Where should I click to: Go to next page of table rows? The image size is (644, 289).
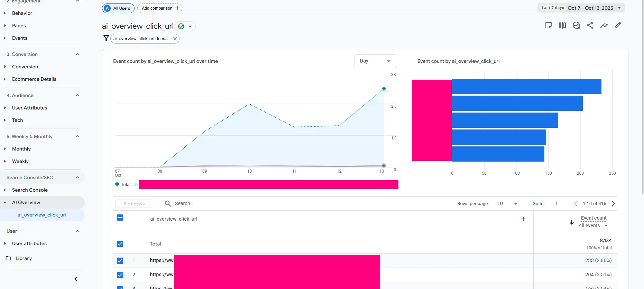(613, 204)
